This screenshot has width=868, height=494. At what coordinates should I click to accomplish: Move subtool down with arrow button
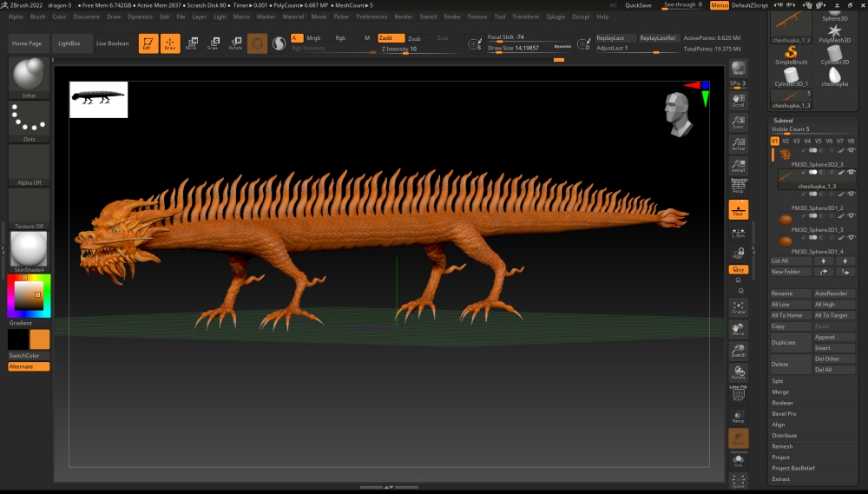[845, 260]
